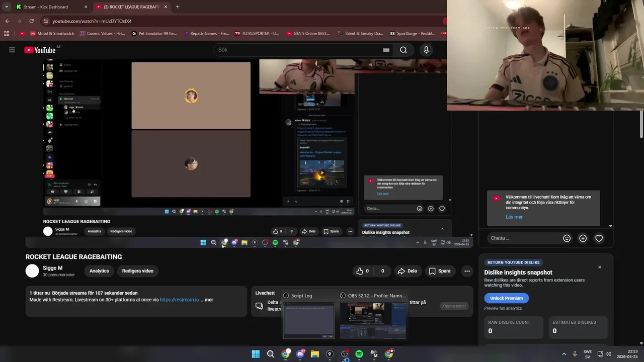Open Mobil & Smartwatch bookmark
Screen dimensions: 644x362
pos(52,34)
